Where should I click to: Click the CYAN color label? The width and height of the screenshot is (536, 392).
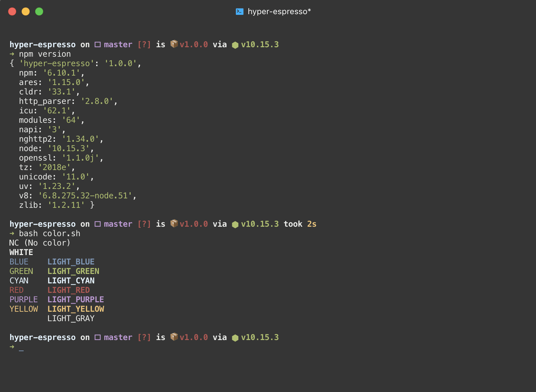pyautogui.click(x=19, y=281)
